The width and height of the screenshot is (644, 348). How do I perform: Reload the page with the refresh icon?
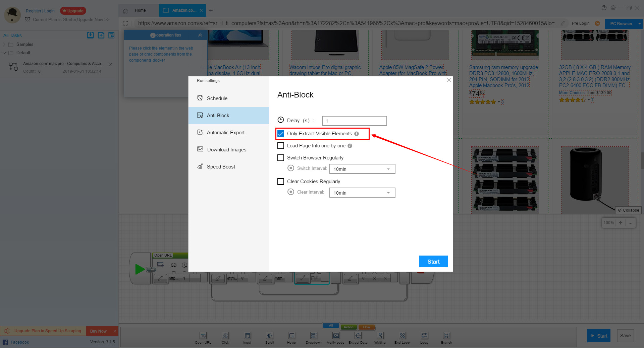click(x=126, y=23)
